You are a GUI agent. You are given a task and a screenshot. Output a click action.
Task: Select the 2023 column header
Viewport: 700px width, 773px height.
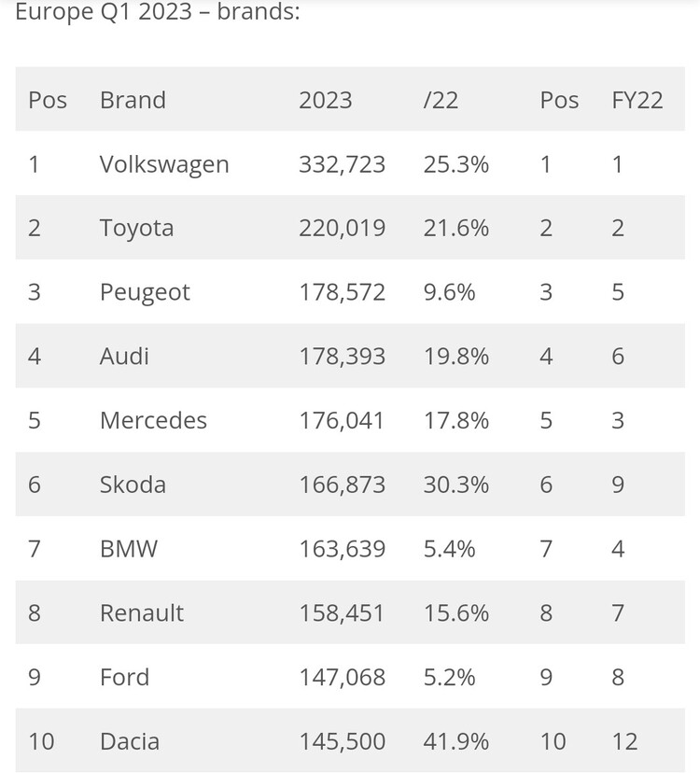pyautogui.click(x=326, y=100)
